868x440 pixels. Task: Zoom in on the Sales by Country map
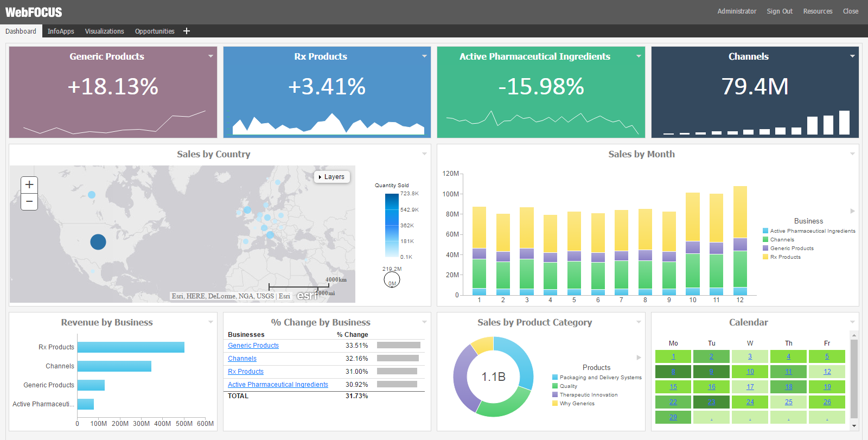[29, 184]
